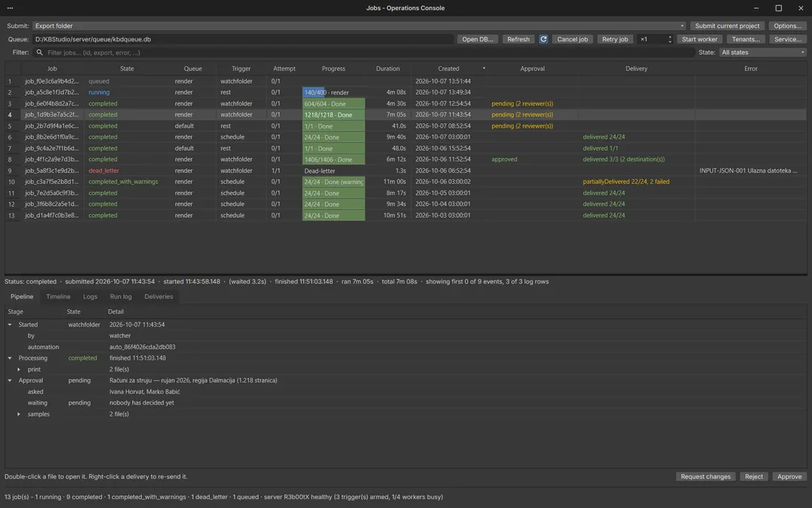Sort by the Duration column header
The width and height of the screenshot is (812, 508).
click(x=388, y=69)
